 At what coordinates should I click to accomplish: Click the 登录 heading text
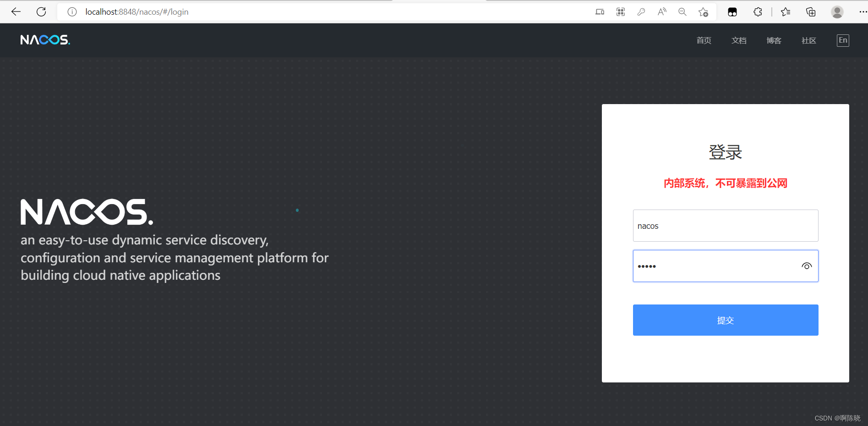pyautogui.click(x=726, y=152)
